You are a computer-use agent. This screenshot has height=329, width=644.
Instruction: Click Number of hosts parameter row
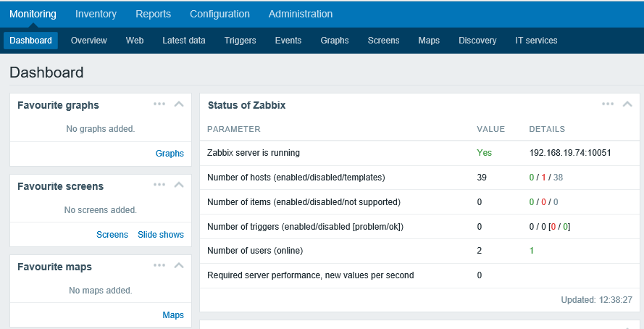(419, 178)
